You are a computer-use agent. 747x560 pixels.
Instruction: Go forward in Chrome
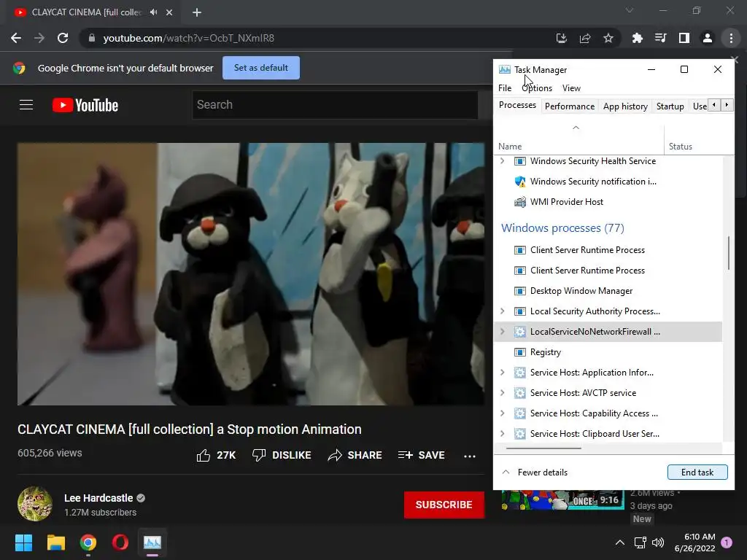(x=39, y=38)
